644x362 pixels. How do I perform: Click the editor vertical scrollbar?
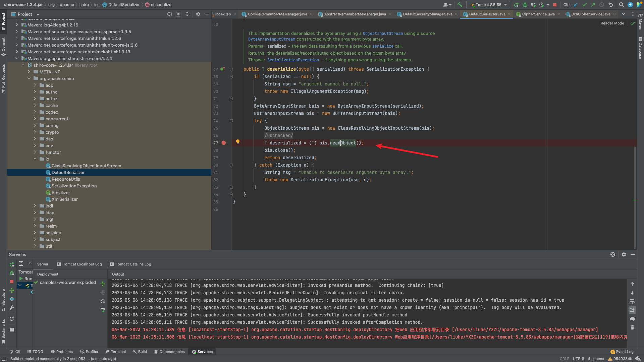tap(635, 198)
